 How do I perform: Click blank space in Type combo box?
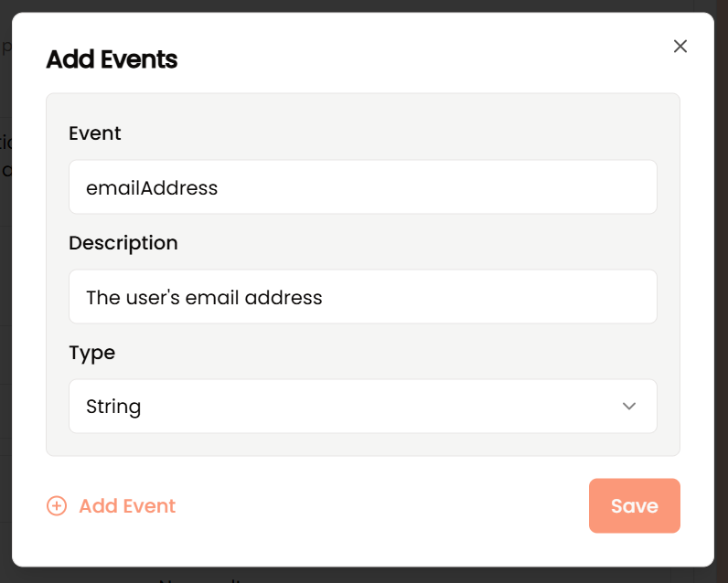(371, 407)
